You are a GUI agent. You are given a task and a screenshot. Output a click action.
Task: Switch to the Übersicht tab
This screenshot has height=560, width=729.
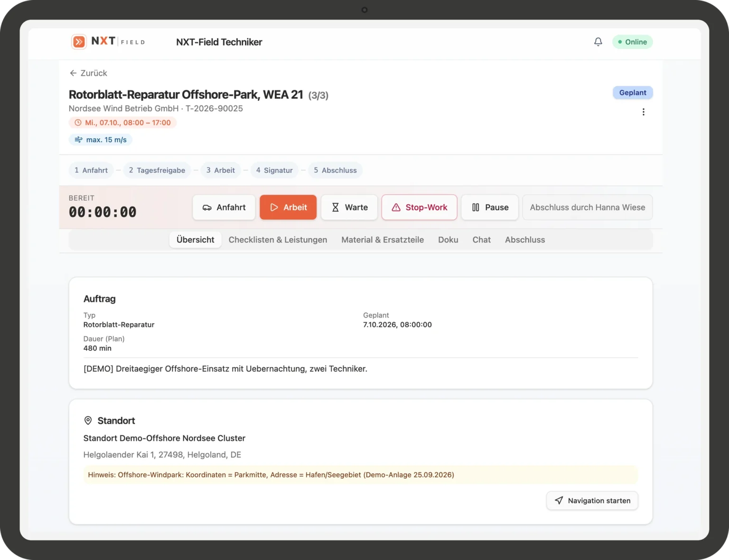coord(196,240)
